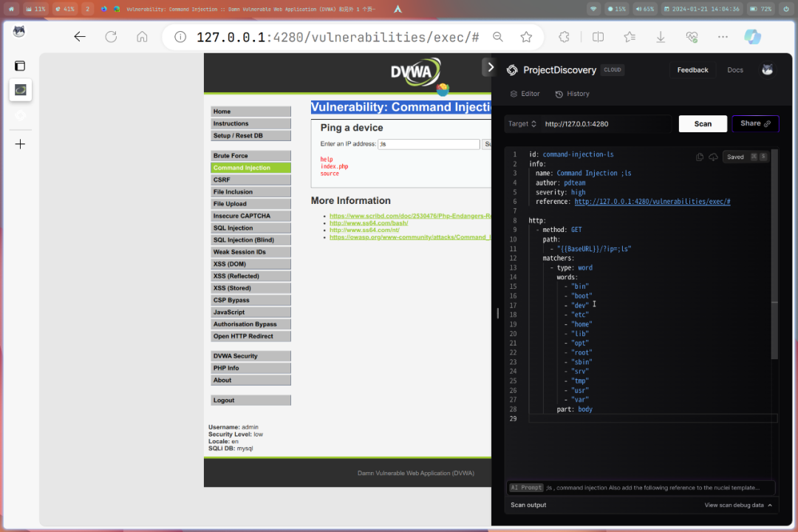This screenshot has height=532, width=798.
Task: Open Setup / Reset DB menu item
Action: [251, 135]
